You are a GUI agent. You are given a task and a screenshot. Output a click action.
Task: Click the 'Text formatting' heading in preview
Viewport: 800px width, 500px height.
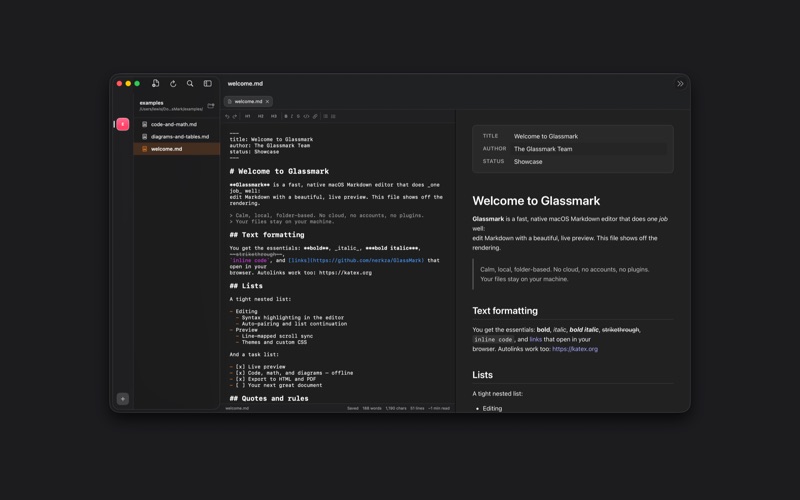pyautogui.click(x=505, y=311)
